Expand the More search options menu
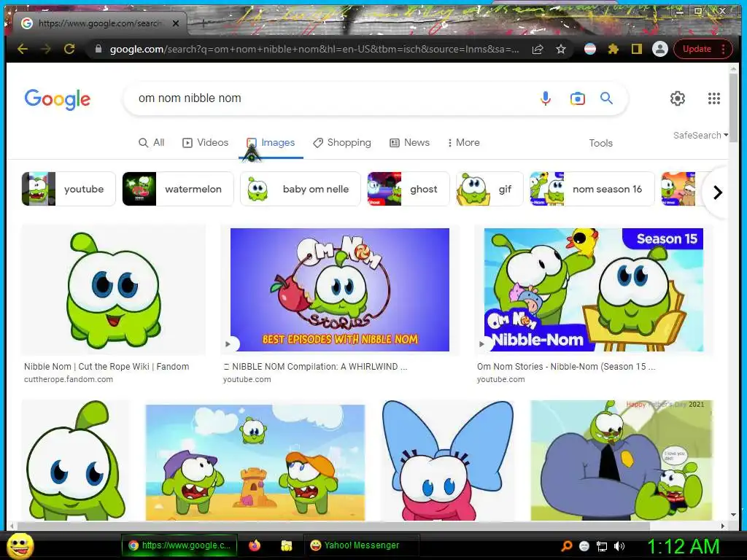 coord(463,142)
